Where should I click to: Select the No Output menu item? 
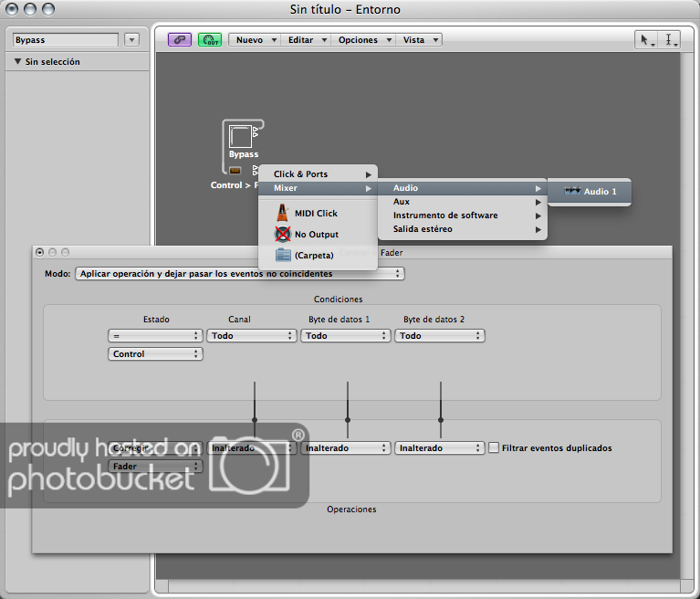coord(316,235)
